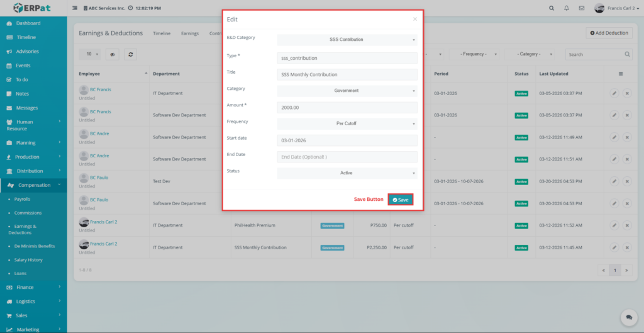Open the mail envelope icon in header

click(x=582, y=8)
